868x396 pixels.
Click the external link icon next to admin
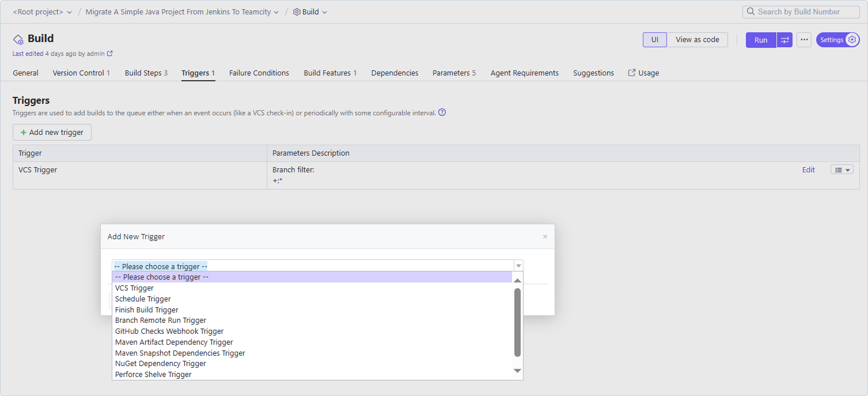(110, 54)
